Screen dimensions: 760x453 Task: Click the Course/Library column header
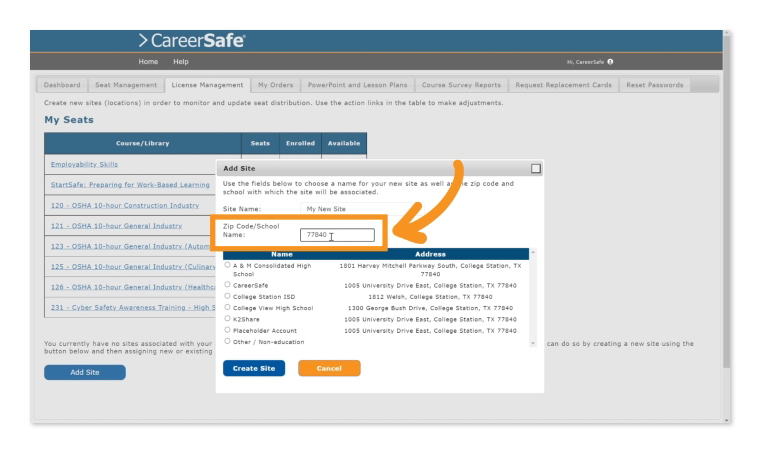[142, 143]
